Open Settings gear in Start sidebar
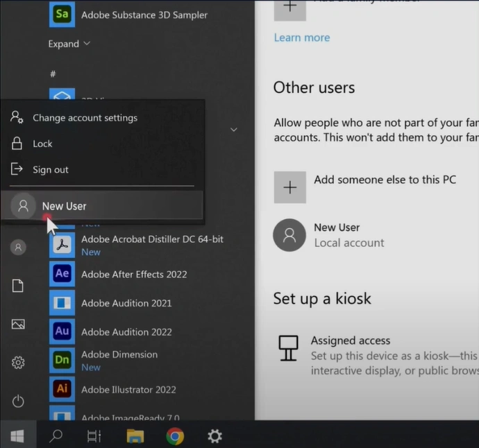This screenshot has width=479, height=448. pos(18,363)
